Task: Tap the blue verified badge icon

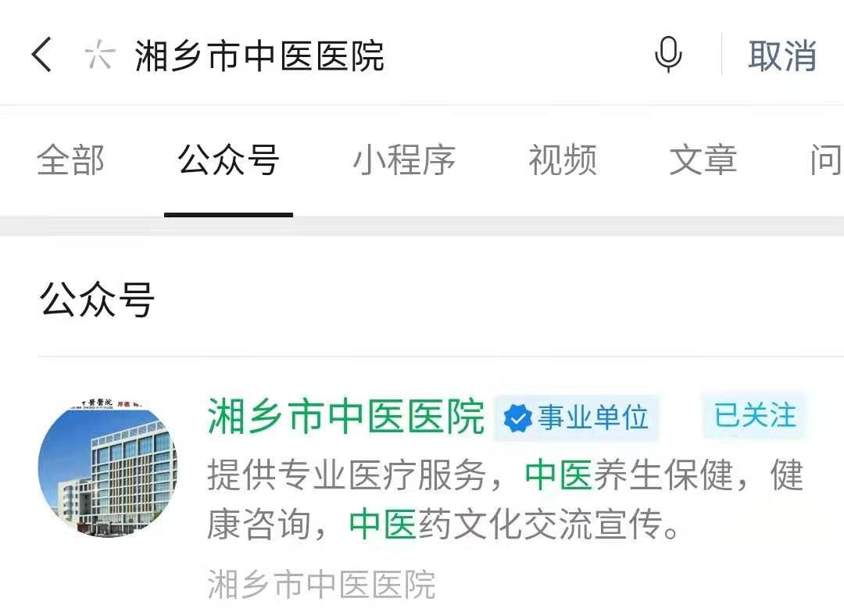Action: pyautogui.click(x=517, y=418)
